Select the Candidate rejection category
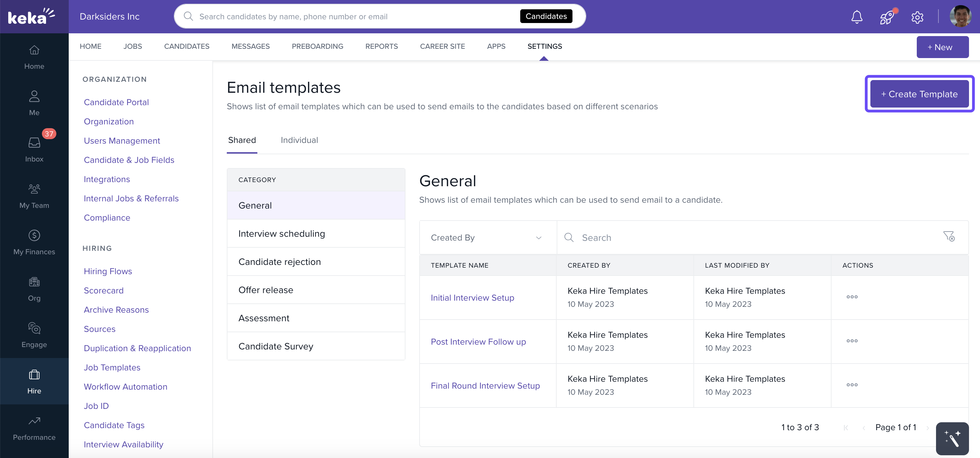This screenshot has width=980, height=458. (279, 262)
